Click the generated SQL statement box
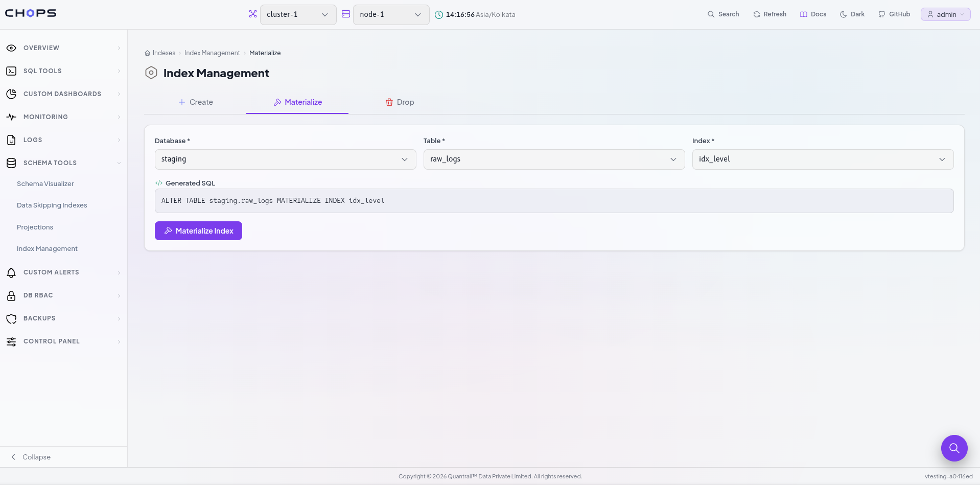Image resolution: width=980 pixels, height=485 pixels. pyautogui.click(x=554, y=201)
